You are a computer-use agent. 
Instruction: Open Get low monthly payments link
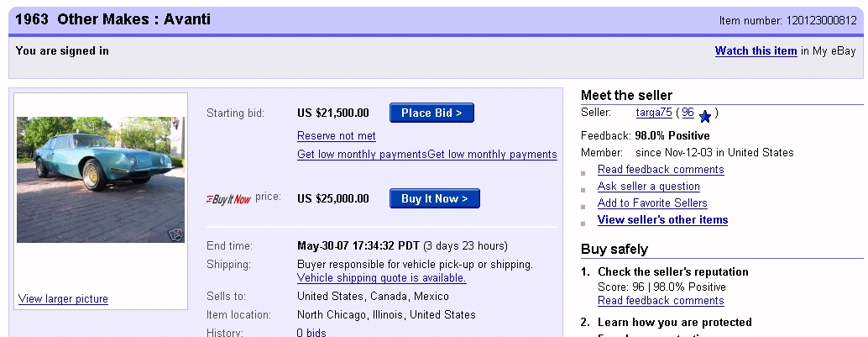coord(426,154)
